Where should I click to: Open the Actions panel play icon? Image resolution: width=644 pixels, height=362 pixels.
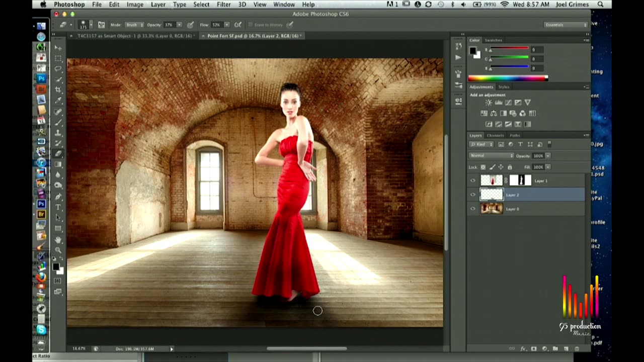458,57
